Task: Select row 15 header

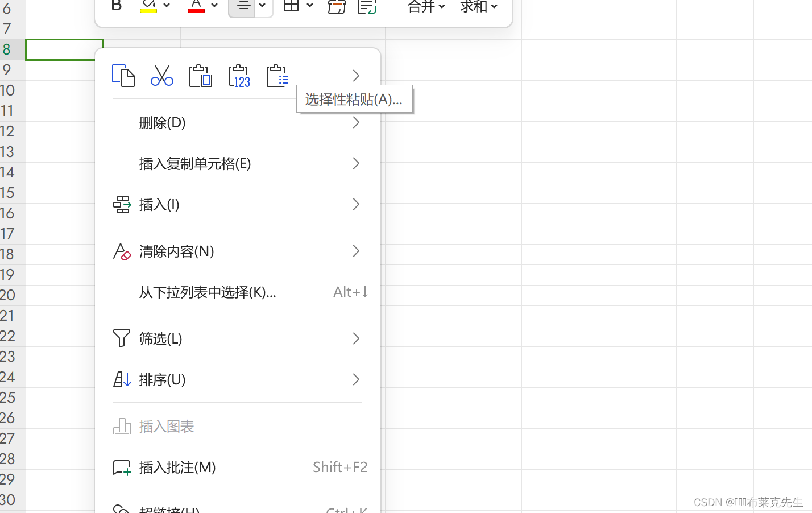Action: click(13, 193)
